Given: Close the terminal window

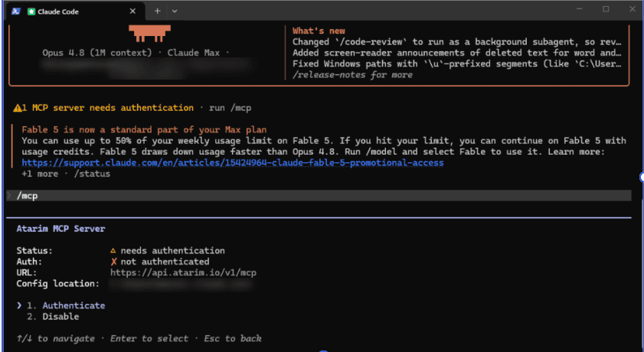Looking at the screenshot, I should click(633, 9).
